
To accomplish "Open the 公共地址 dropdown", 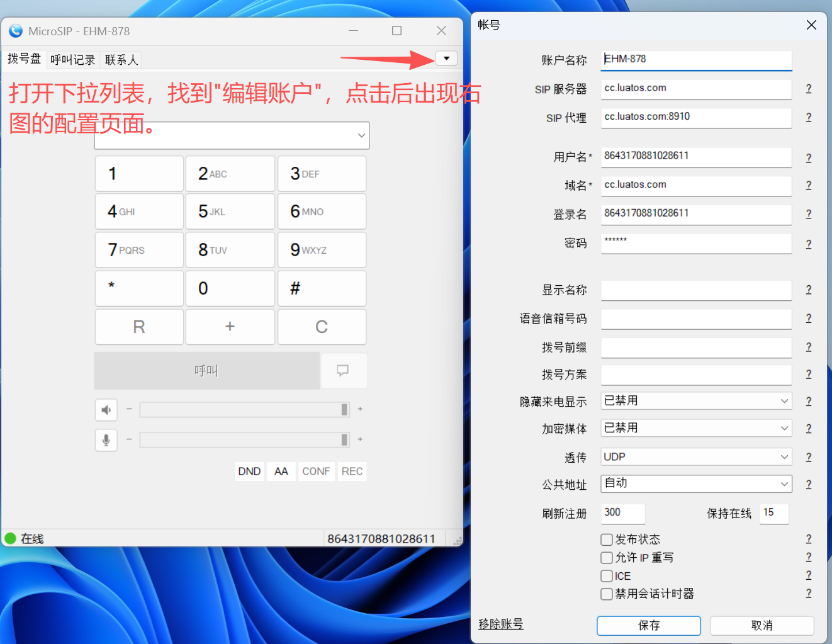I will click(696, 483).
